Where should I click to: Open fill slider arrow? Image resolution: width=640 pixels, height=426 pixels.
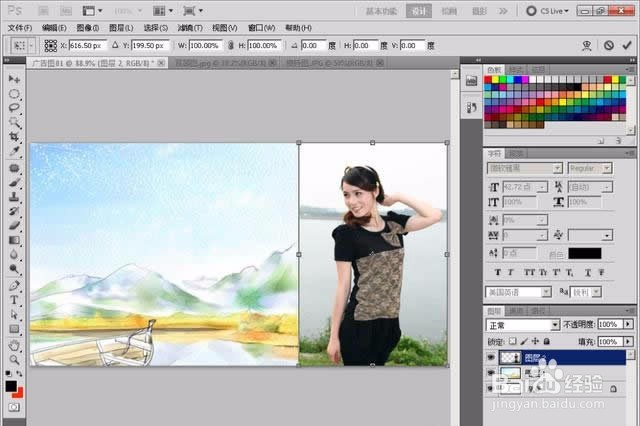click(629, 341)
